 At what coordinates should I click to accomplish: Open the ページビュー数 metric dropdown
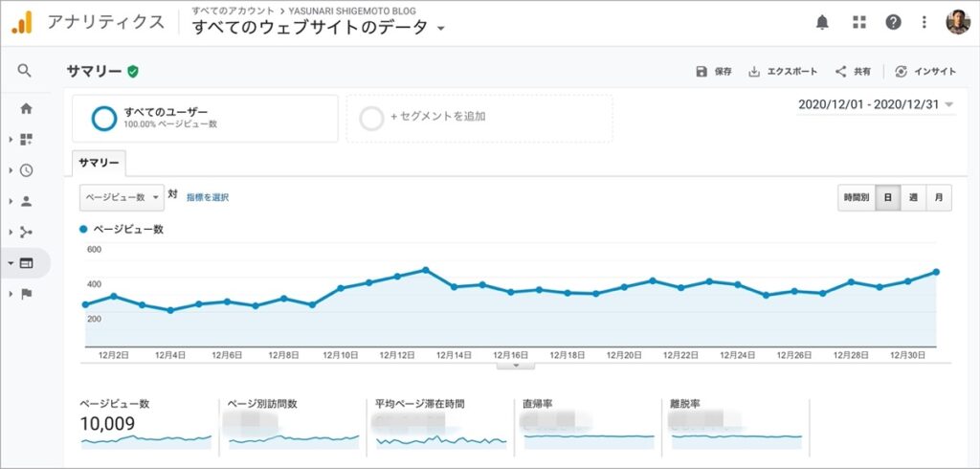point(122,197)
